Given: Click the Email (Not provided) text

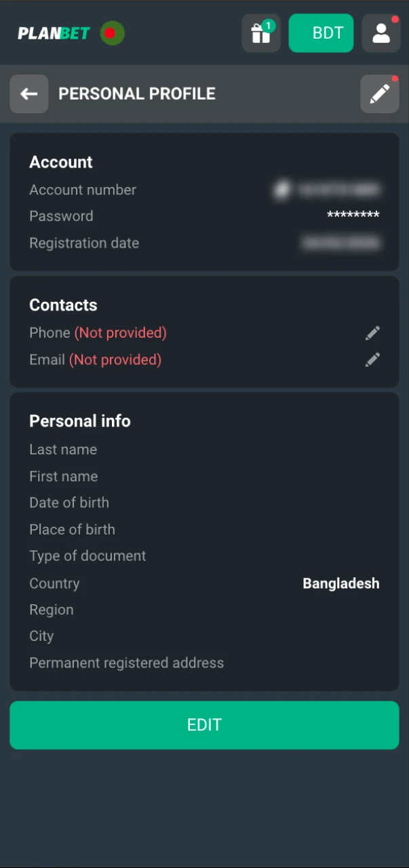Looking at the screenshot, I should tap(95, 359).
